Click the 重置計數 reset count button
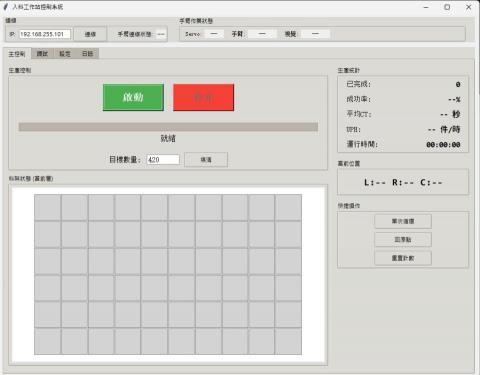The height and width of the screenshot is (375, 480). (403, 258)
